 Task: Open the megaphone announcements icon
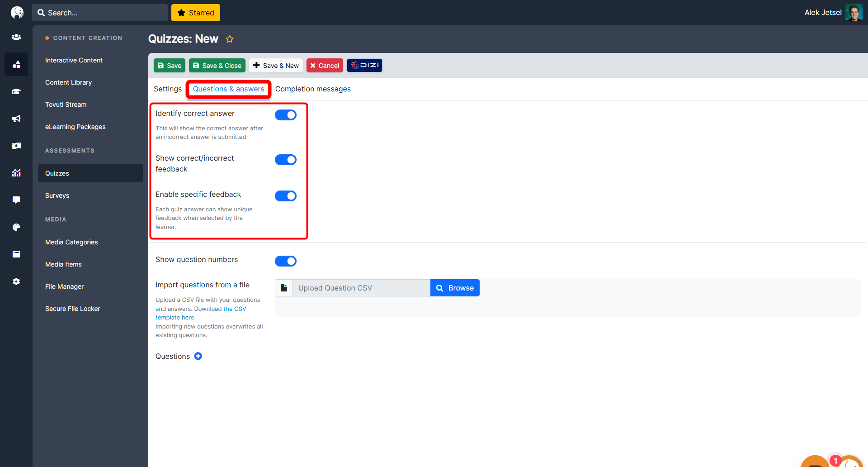click(x=16, y=119)
